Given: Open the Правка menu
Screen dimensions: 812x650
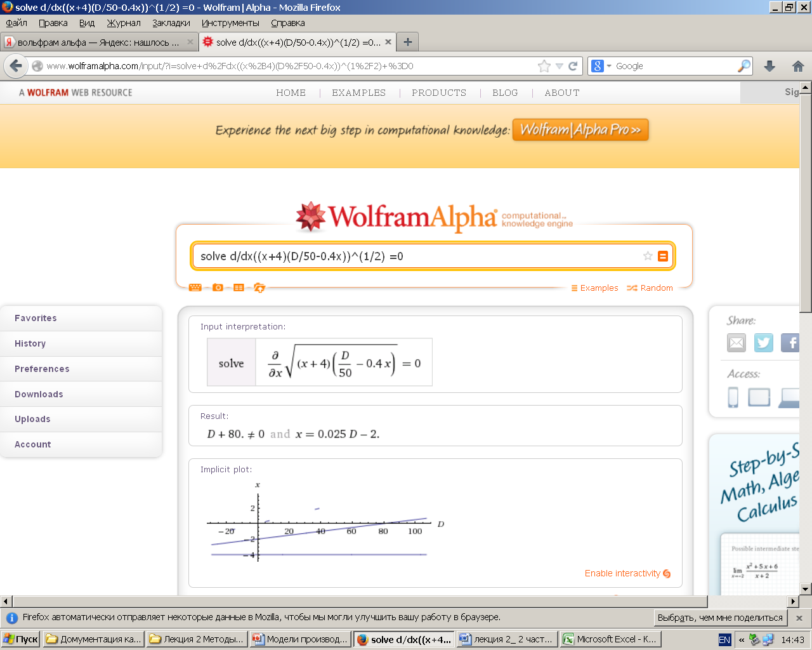Looking at the screenshot, I should coord(53,23).
